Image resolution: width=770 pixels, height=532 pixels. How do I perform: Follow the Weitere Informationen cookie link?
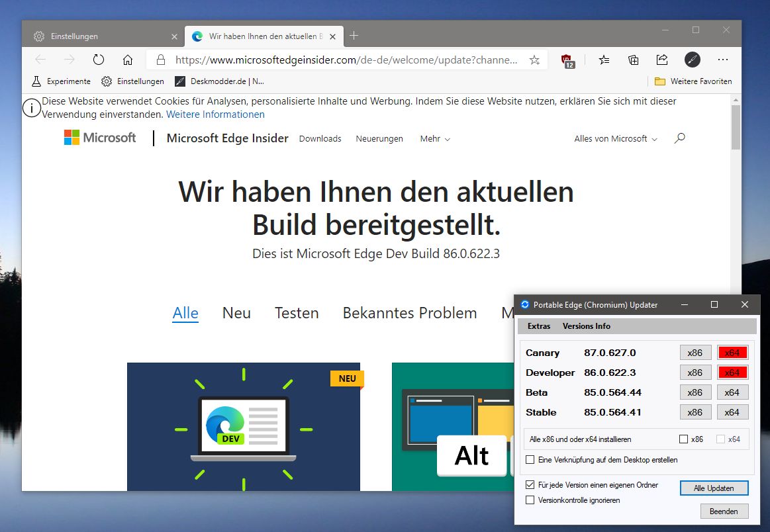click(x=215, y=114)
